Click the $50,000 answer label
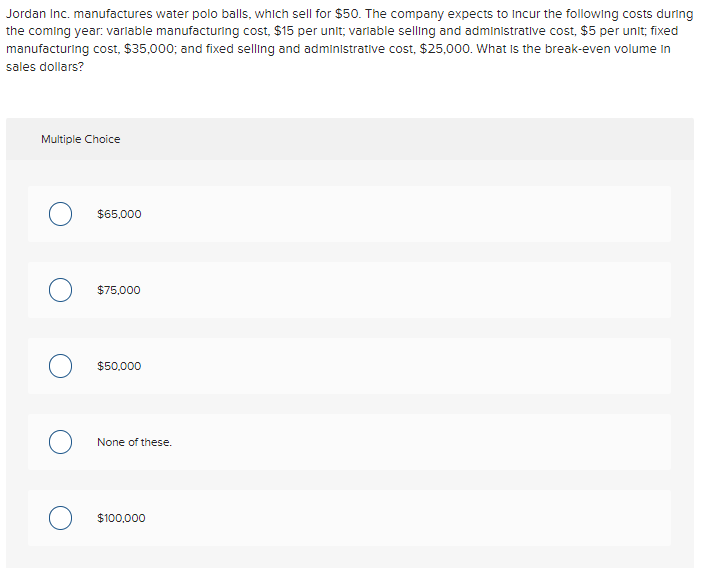The height and width of the screenshot is (568, 715). (119, 366)
